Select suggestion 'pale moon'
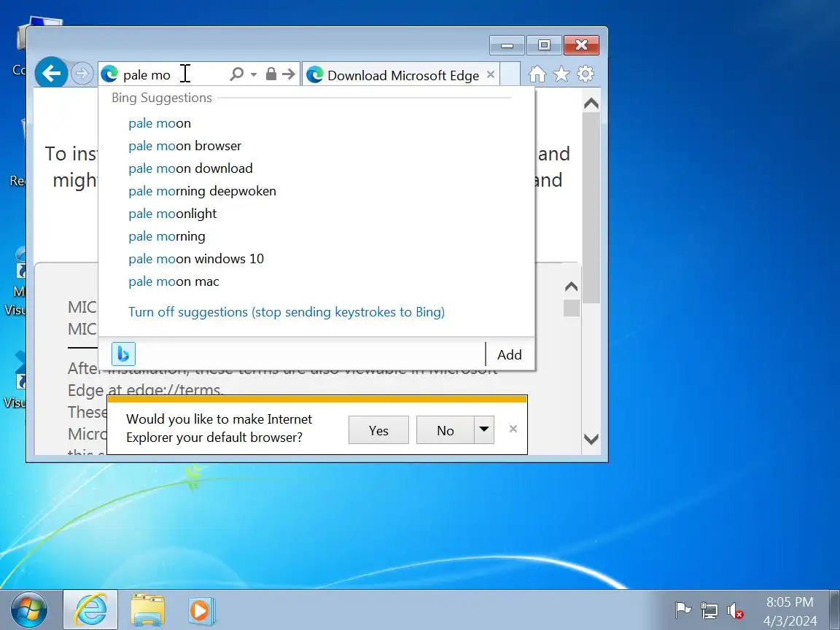The height and width of the screenshot is (630, 840). click(316, 123)
